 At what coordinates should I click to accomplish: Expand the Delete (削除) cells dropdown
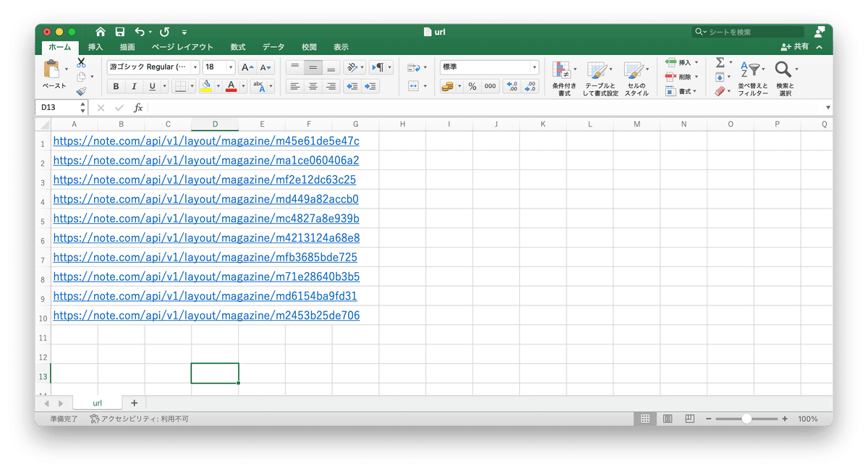[x=697, y=77]
